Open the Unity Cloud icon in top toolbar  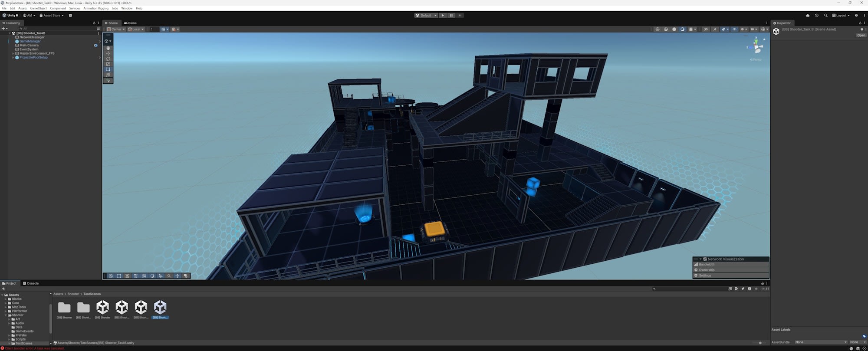coord(808,16)
